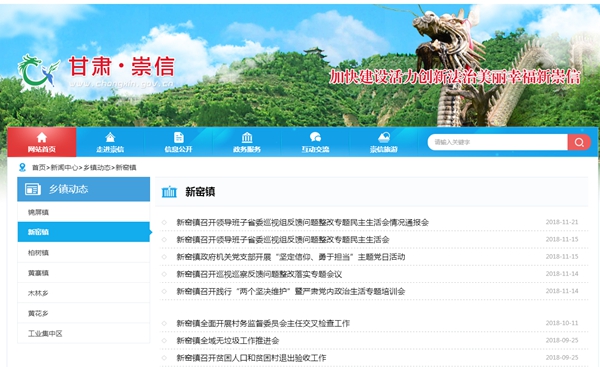
Task: Open the 2018-11-15 article ending with 专题民主生活会
Action: click(283, 240)
